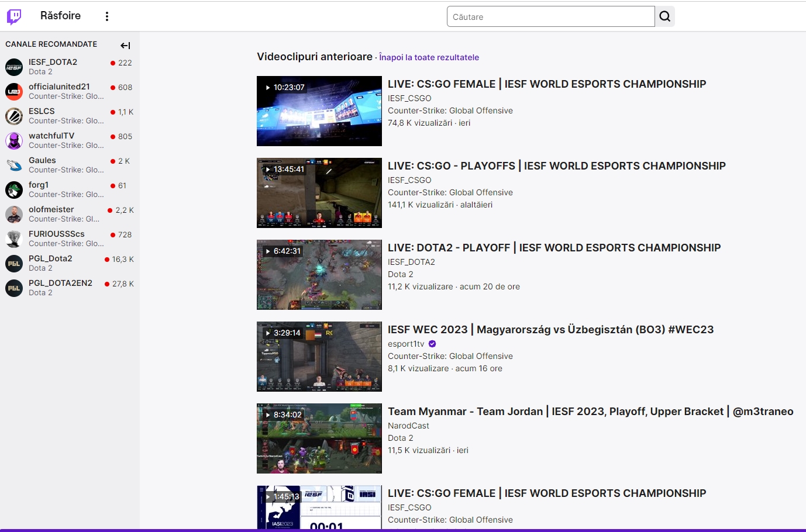Viewport: 806px width, 532px height.
Task: Visit IESF_DOTA2 channel under DOTA2 PLAYOFF video
Action: (x=411, y=262)
